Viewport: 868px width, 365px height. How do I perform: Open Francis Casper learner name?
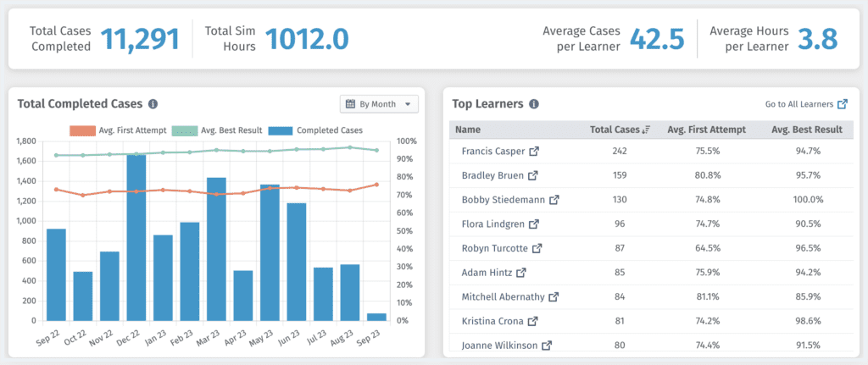coord(494,151)
